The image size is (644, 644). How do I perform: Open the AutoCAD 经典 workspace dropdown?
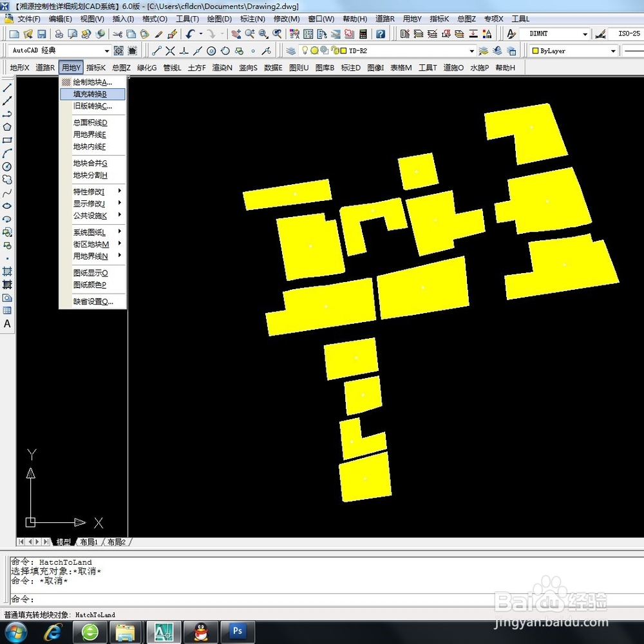click(x=107, y=51)
